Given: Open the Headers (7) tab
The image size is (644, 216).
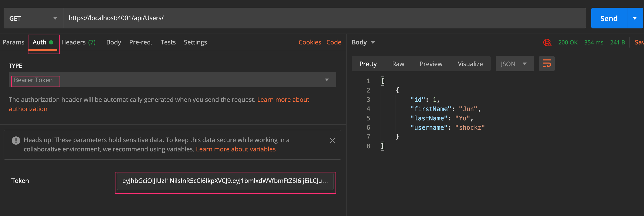Looking at the screenshot, I should [x=78, y=42].
